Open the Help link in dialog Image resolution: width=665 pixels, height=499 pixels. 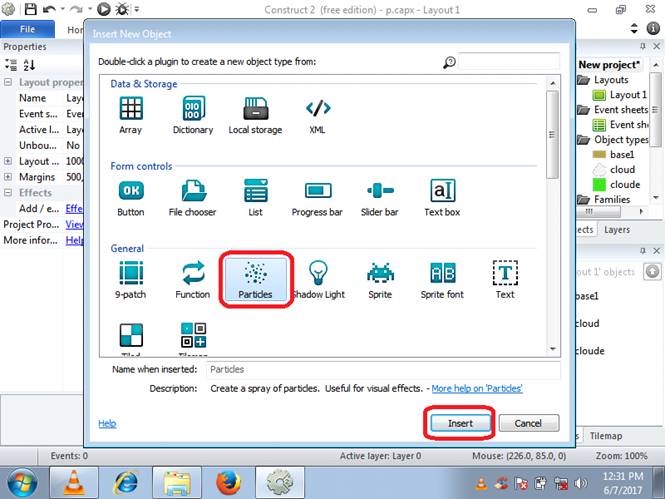tap(107, 423)
